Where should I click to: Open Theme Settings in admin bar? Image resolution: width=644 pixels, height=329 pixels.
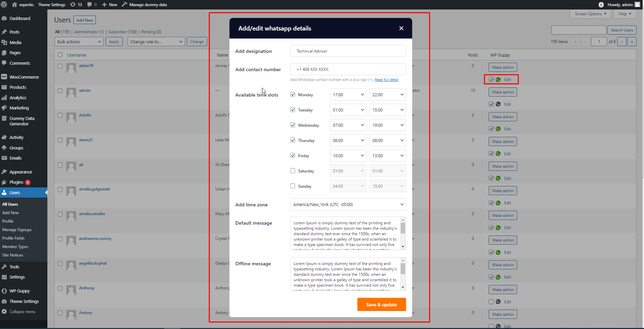[x=51, y=5]
